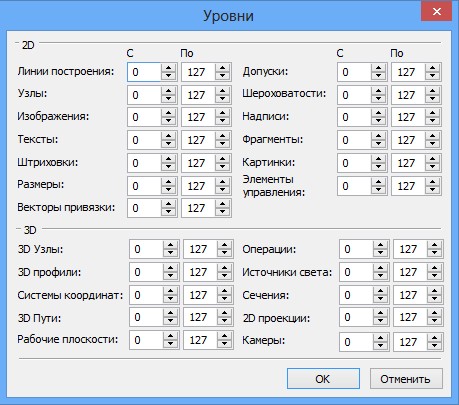Decrease the Узлы 'По' value
The height and width of the screenshot is (405, 459).
pos(222,99)
